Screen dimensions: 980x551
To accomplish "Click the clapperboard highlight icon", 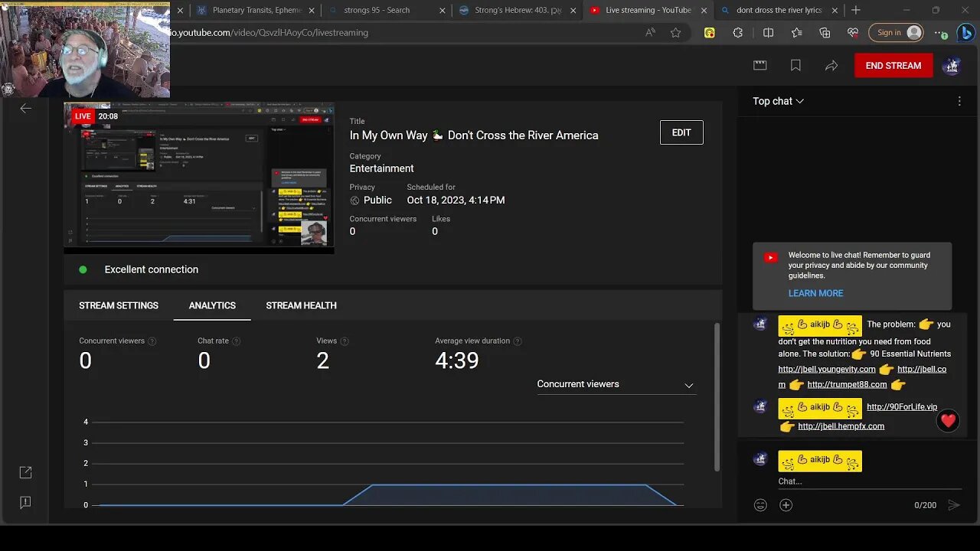I will point(760,66).
